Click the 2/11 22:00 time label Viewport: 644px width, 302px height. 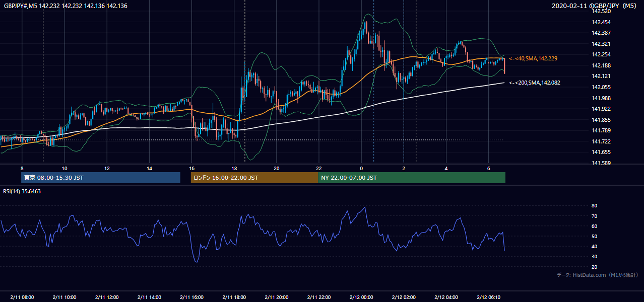pos(318,297)
